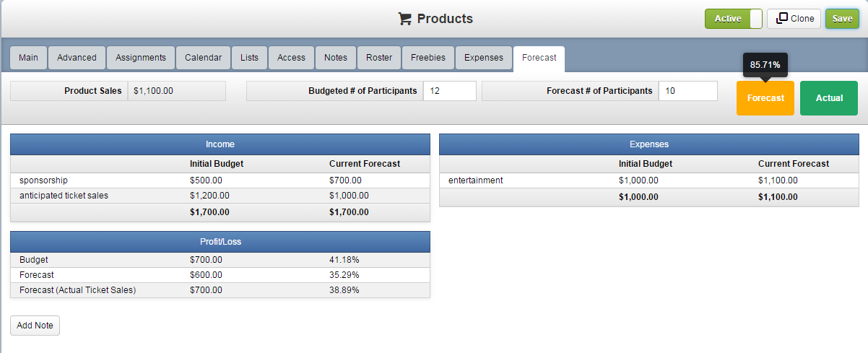
Task: Open the Assignments tab
Action: pyautogui.click(x=141, y=58)
